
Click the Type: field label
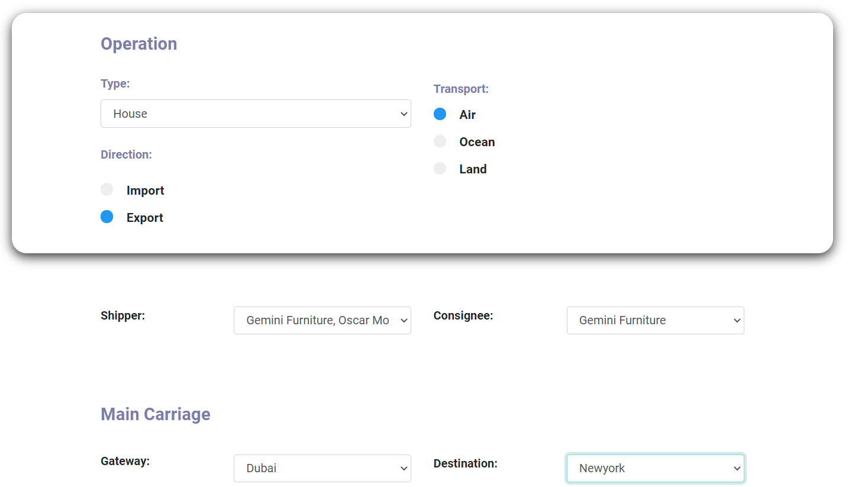click(115, 83)
